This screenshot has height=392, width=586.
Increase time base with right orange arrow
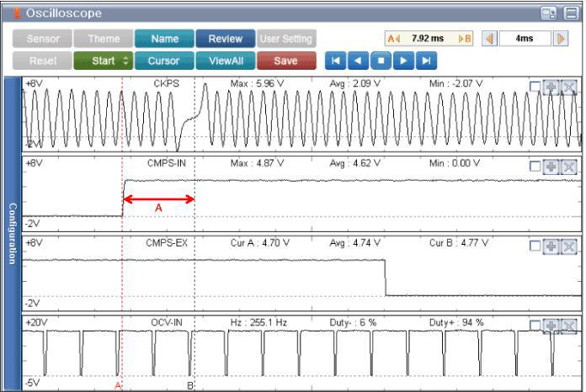click(561, 39)
